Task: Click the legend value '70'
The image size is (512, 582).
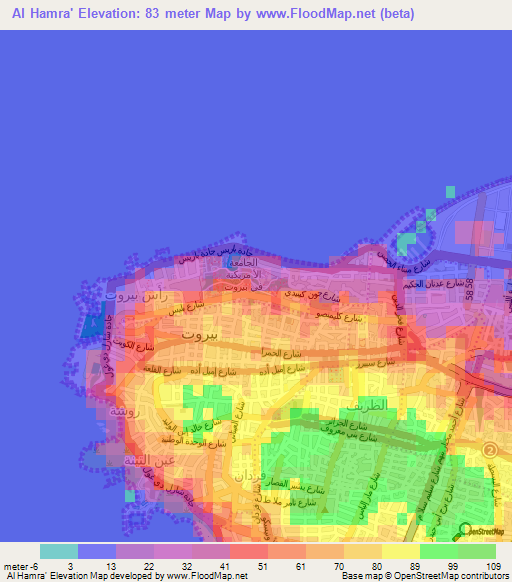Action: (339, 567)
